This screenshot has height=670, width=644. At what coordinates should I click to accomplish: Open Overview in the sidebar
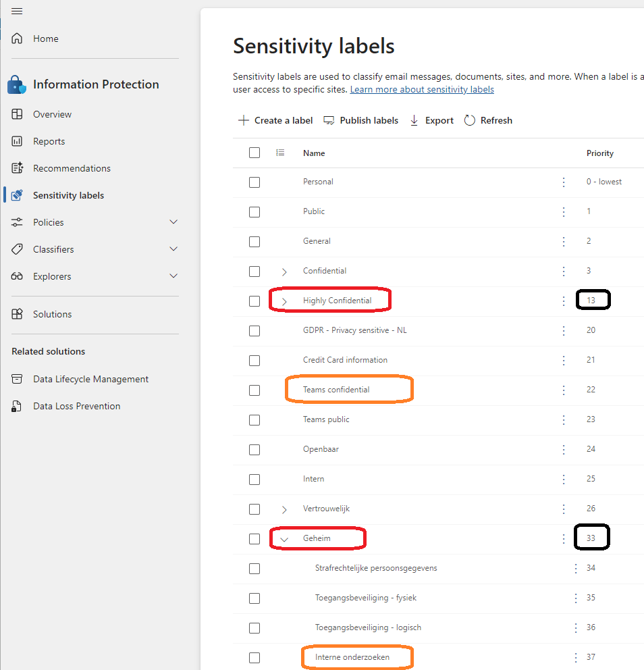coord(52,114)
